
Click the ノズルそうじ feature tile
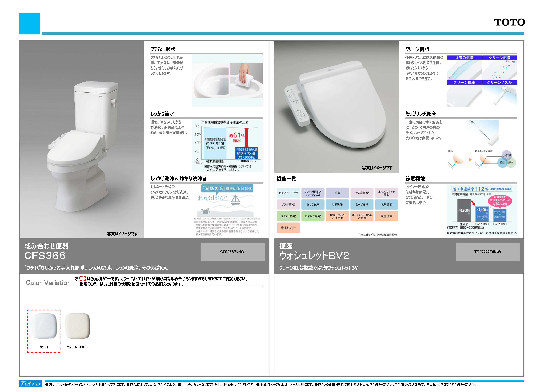[288, 205]
